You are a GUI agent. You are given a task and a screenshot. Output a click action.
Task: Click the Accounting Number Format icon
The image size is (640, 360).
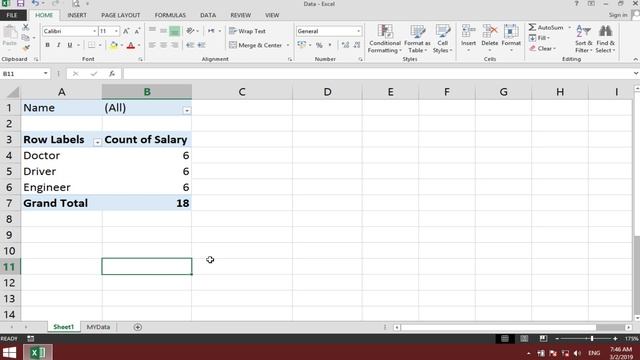coord(302,45)
